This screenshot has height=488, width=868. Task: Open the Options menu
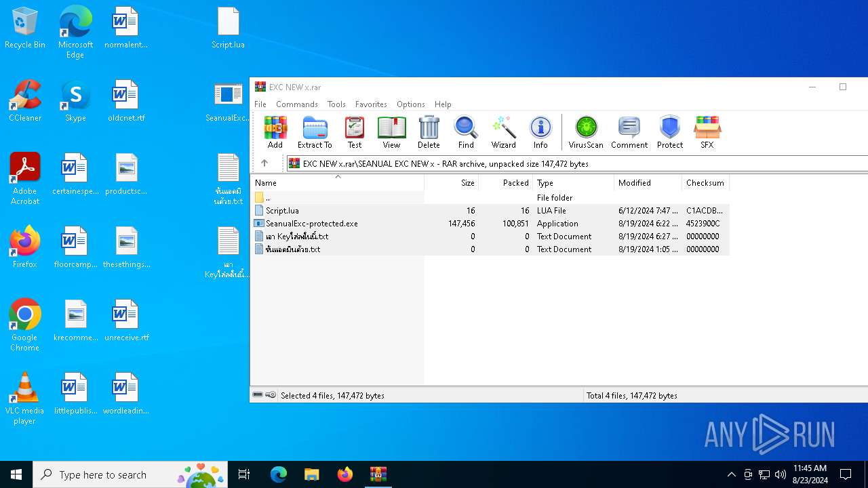pos(411,104)
